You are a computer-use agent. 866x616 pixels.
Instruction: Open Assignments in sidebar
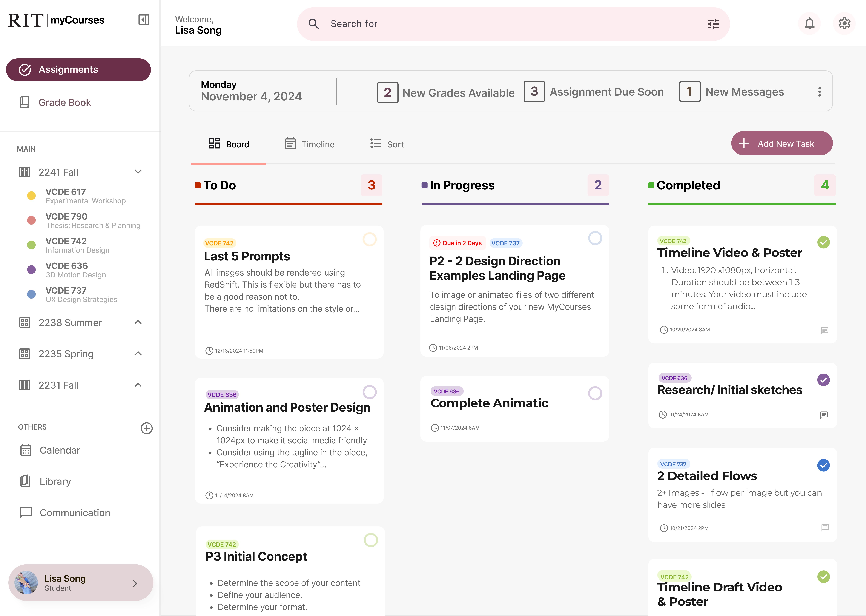[x=78, y=70]
